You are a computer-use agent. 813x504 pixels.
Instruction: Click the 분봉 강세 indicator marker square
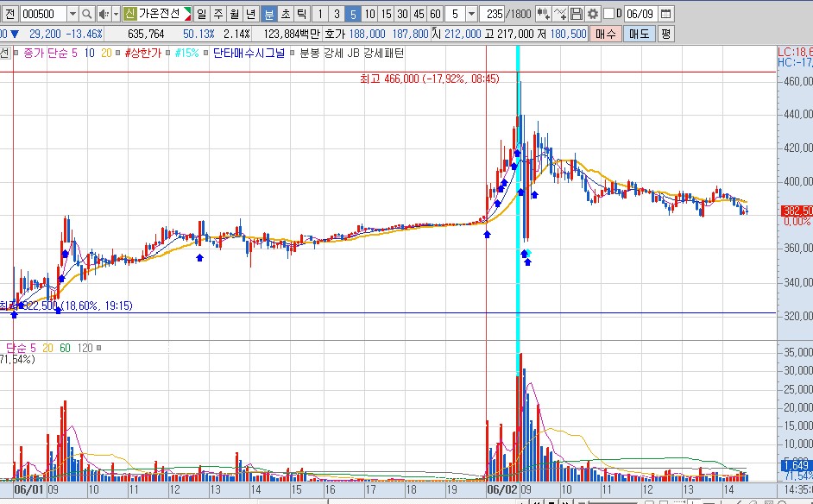click(293, 53)
